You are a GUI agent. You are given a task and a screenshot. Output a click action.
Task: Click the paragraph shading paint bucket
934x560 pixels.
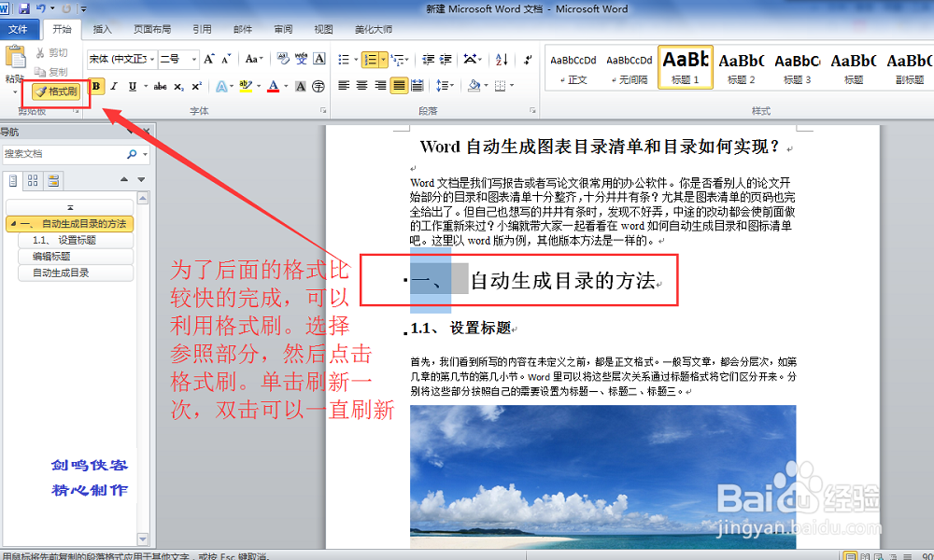click(x=474, y=86)
